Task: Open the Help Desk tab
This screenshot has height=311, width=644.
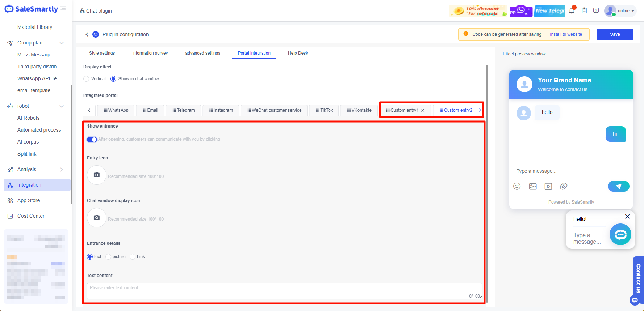Action: [298, 53]
